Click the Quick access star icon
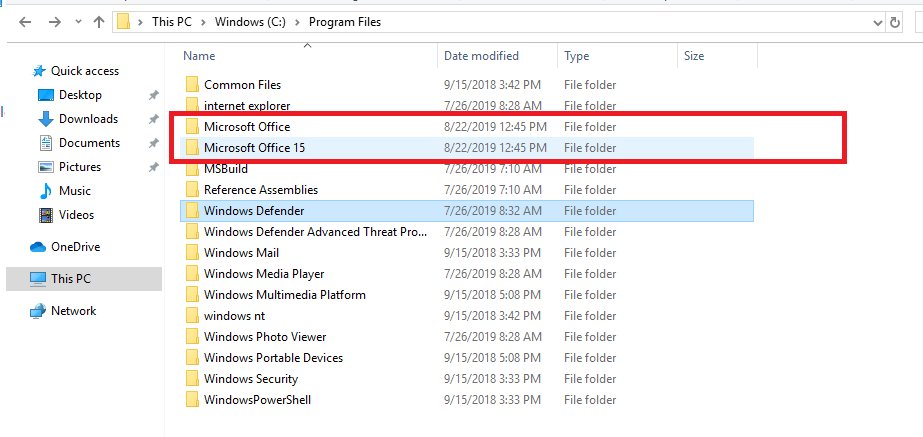The image size is (923, 437). pos(39,71)
